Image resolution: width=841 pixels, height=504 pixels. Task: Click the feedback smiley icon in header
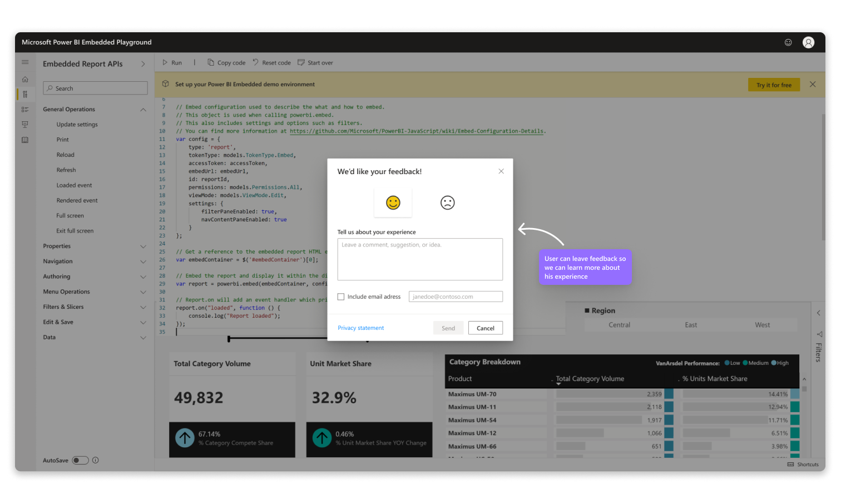point(788,42)
